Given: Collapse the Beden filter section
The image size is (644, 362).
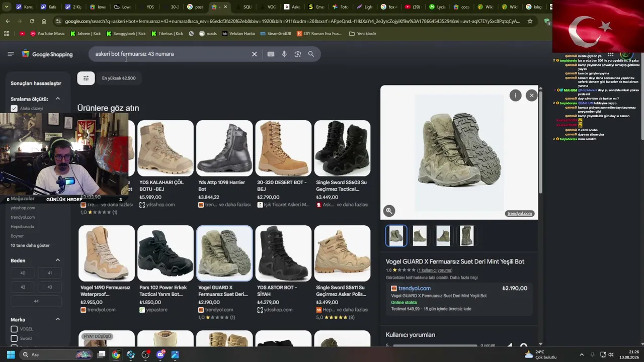Looking at the screenshot, I should [57, 260].
